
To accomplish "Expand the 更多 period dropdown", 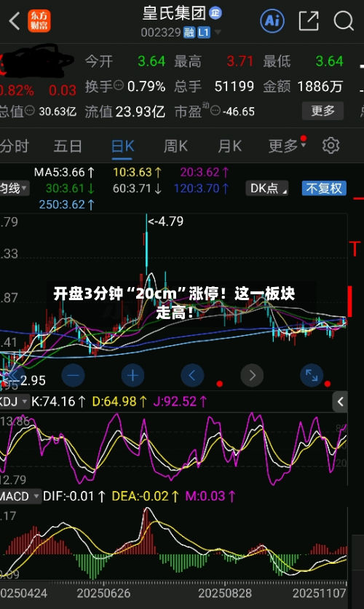I will tap(287, 146).
